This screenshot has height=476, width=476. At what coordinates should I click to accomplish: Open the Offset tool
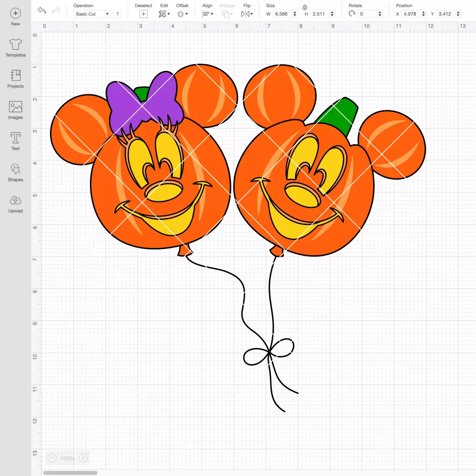[x=182, y=14]
